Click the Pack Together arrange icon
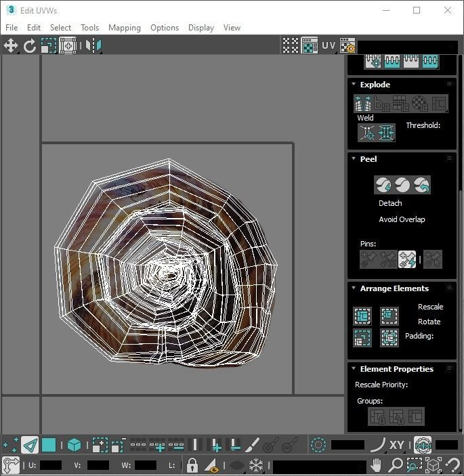The width and height of the screenshot is (464, 476). pyautogui.click(x=389, y=316)
